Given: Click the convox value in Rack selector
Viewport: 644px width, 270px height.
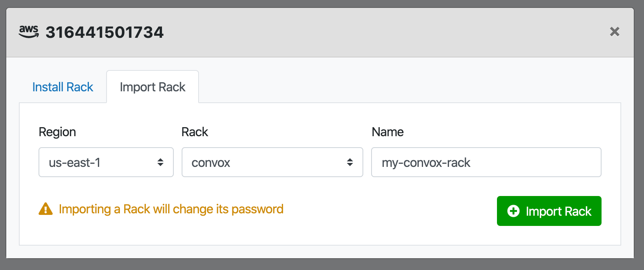Looking at the screenshot, I should (x=211, y=163).
